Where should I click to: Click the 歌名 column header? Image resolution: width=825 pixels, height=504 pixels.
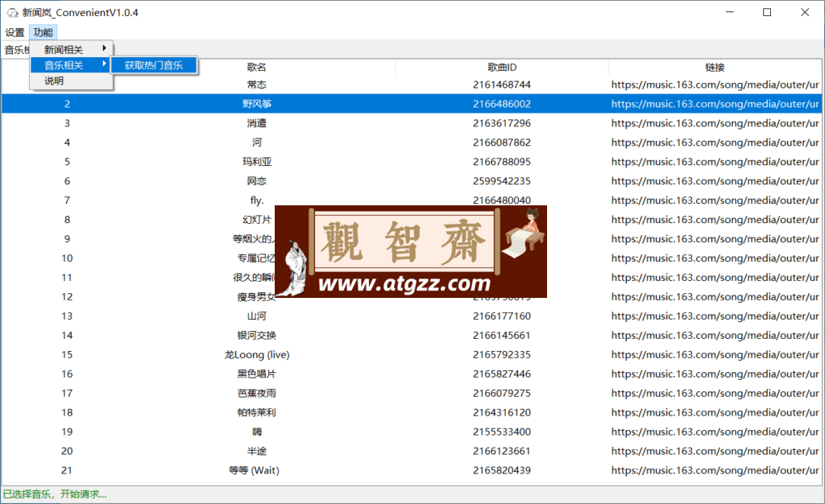coord(256,68)
